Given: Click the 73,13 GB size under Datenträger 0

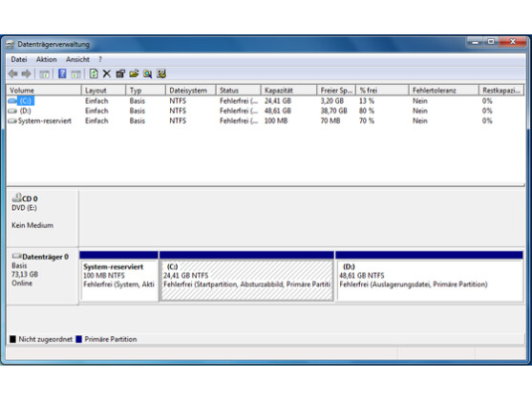Looking at the screenshot, I should [x=25, y=274].
